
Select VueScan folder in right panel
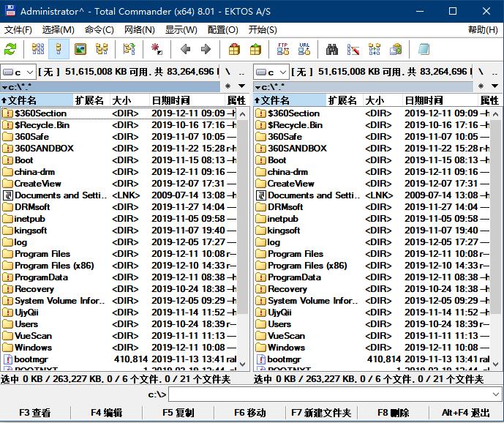(372, 336)
